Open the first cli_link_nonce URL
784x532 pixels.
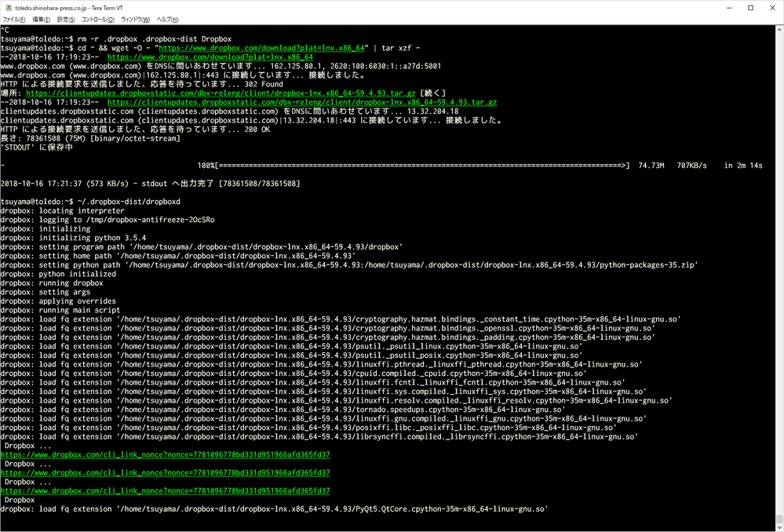coord(165,455)
